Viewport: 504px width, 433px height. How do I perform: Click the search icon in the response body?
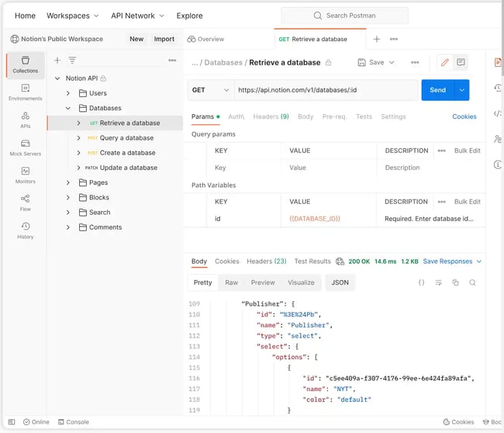tap(472, 282)
